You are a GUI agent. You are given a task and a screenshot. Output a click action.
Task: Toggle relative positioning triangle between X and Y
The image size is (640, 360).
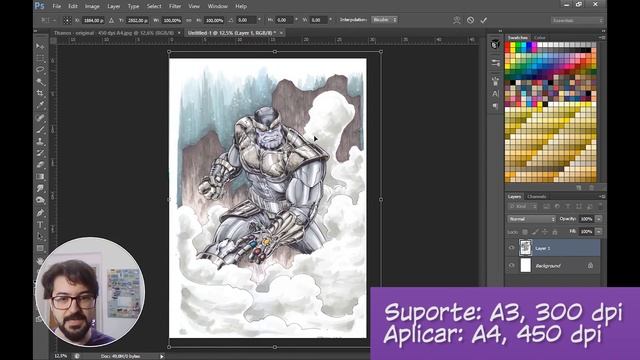click(111, 20)
